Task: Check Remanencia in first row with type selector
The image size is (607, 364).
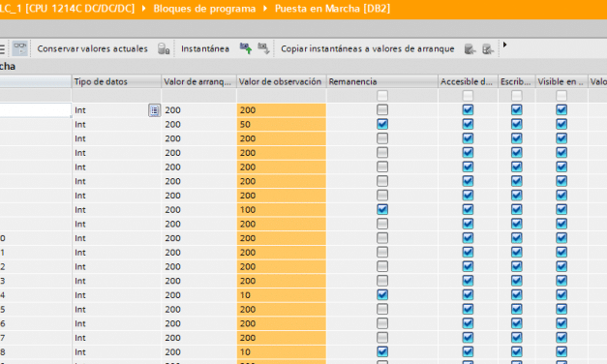Action: click(382, 110)
